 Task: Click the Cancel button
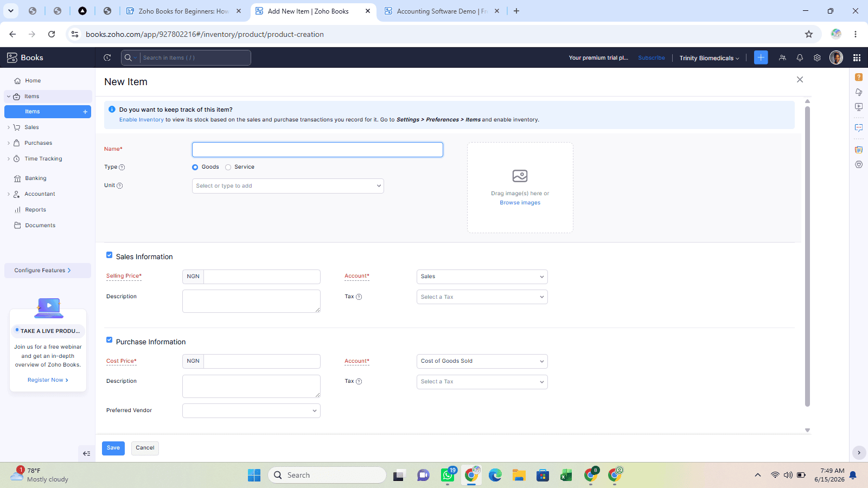[x=145, y=448]
